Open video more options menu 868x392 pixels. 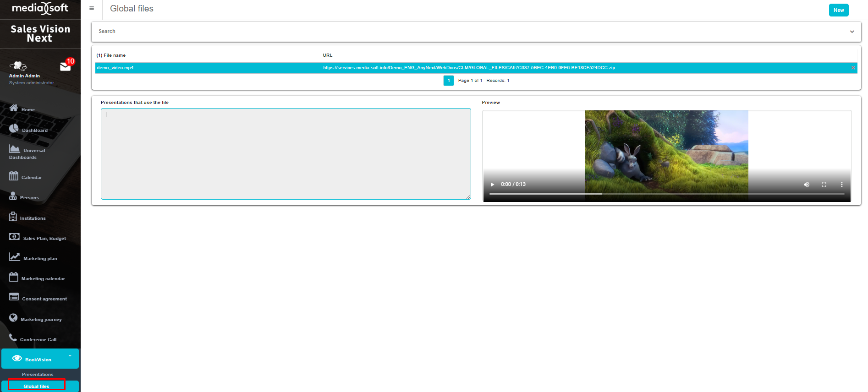click(841, 185)
